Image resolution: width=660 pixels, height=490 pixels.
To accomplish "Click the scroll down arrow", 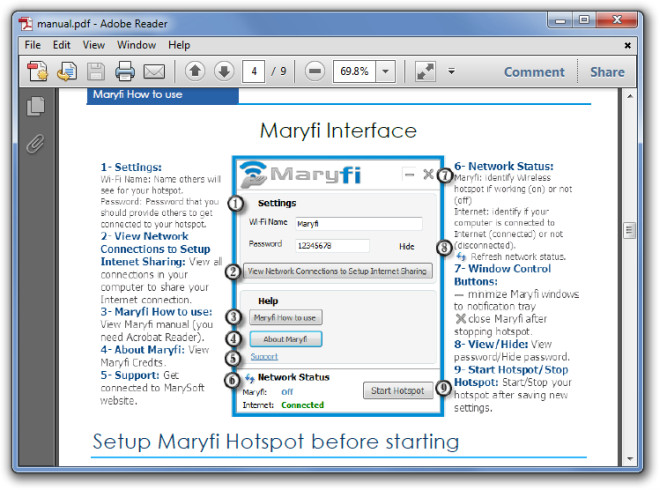I will point(630,458).
